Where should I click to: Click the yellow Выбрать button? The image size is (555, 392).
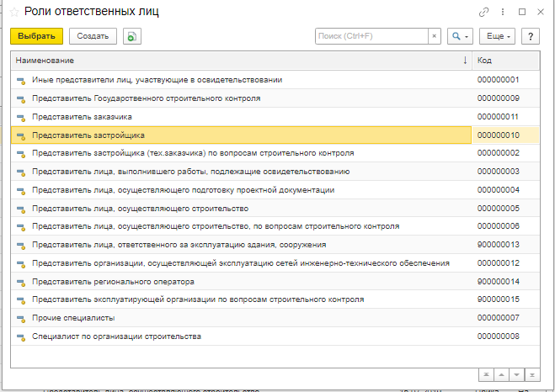[x=36, y=36]
